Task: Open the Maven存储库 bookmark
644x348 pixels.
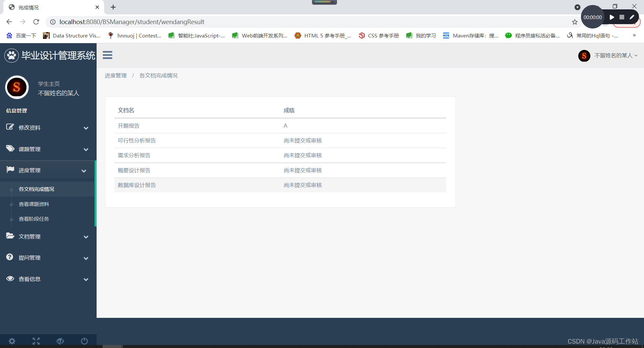Action: click(x=471, y=36)
